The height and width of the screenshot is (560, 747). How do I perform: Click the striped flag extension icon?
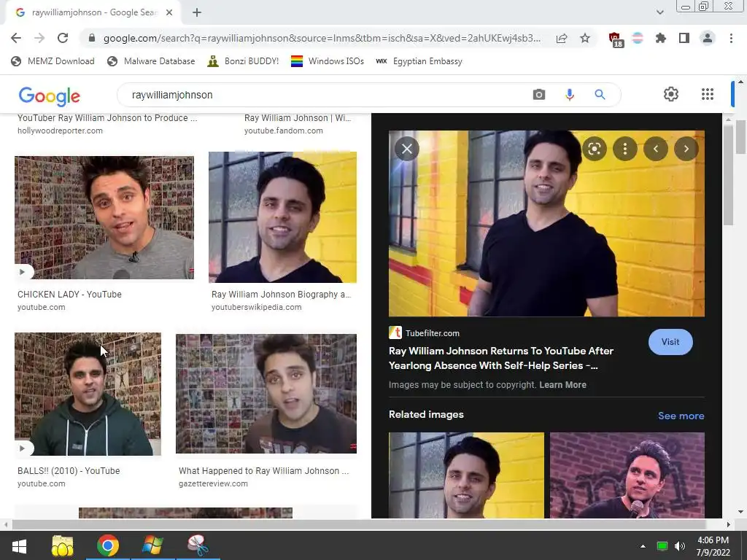tap(638, 38)
